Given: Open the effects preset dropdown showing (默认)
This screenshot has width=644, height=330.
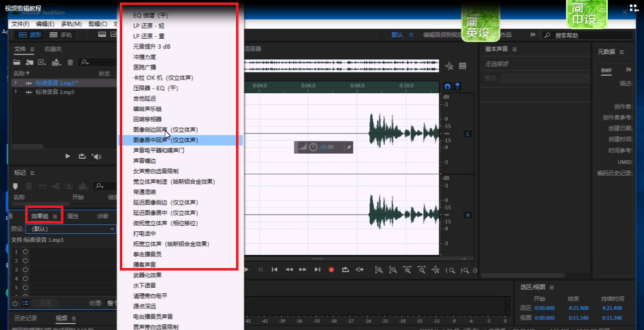Looking at the screenshot, I should point(70,229).
